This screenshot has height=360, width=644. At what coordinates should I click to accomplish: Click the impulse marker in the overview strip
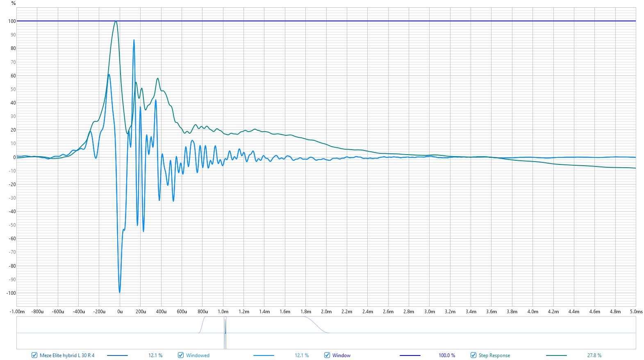coord(225,333)
